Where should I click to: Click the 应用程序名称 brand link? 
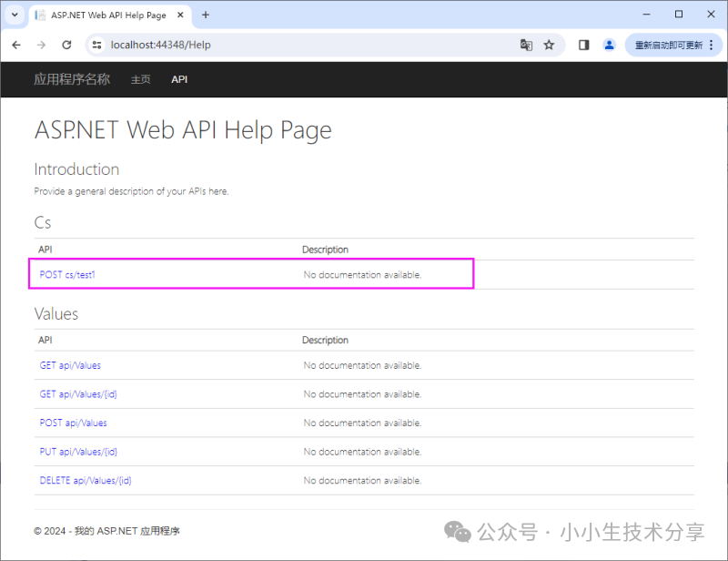72,79
